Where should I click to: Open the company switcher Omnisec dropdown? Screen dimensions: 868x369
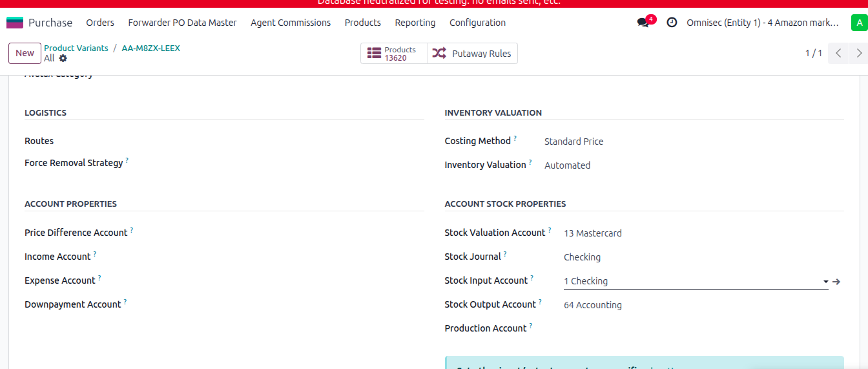[762, 23]
